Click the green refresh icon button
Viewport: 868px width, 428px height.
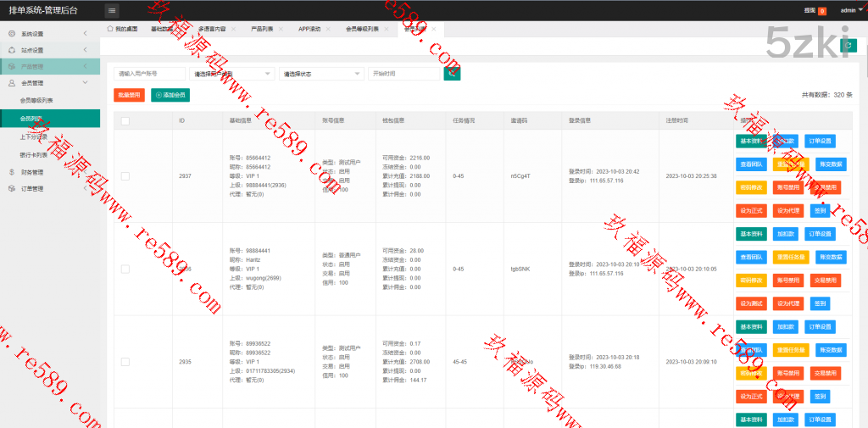point(845,45)
